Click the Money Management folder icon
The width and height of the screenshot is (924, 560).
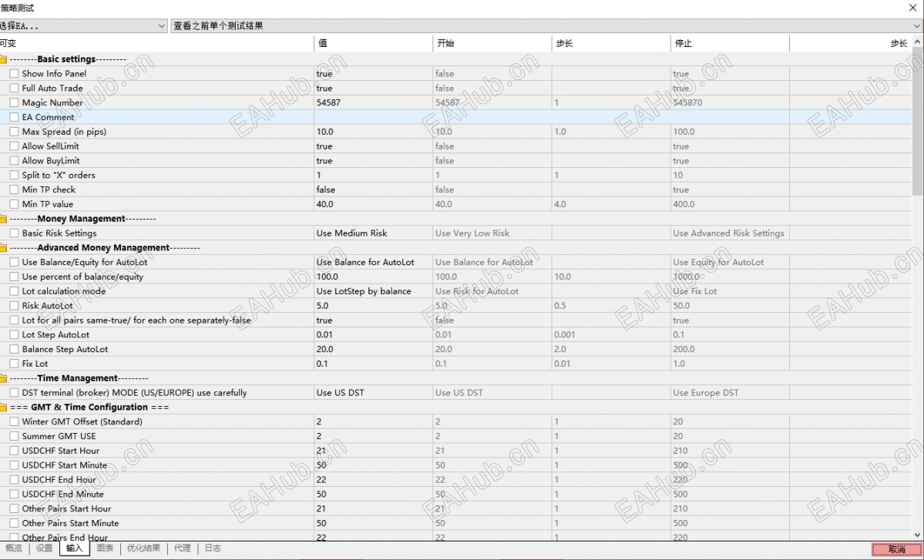pyautogui.click(x=3, y=219)
